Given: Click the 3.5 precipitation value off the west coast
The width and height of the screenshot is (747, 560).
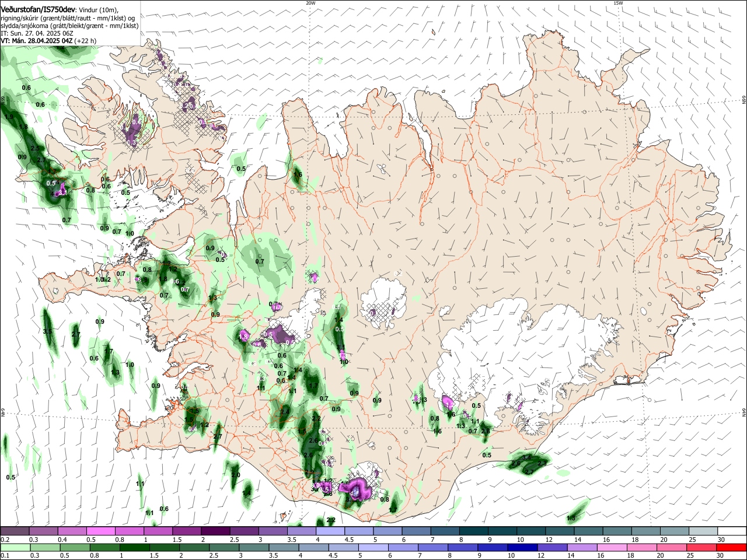Looking at the screenshot, I should 48,331.
